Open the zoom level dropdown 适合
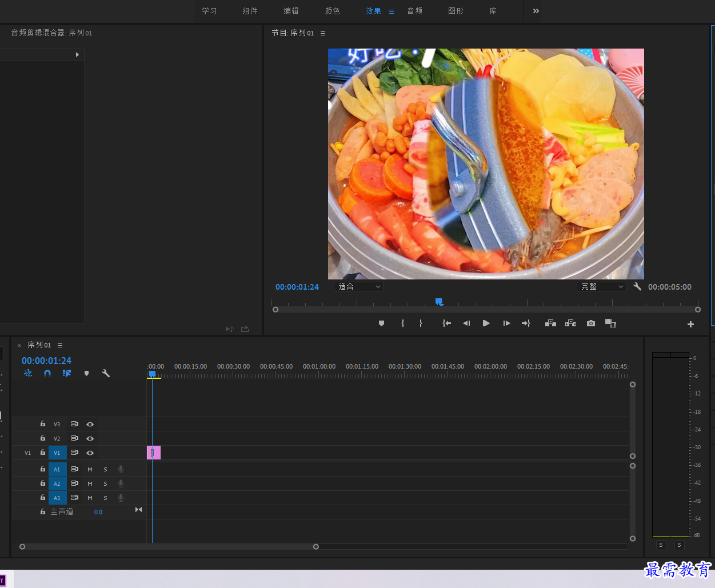The width and height of the screenshot is (715, 588). [358, 287]
